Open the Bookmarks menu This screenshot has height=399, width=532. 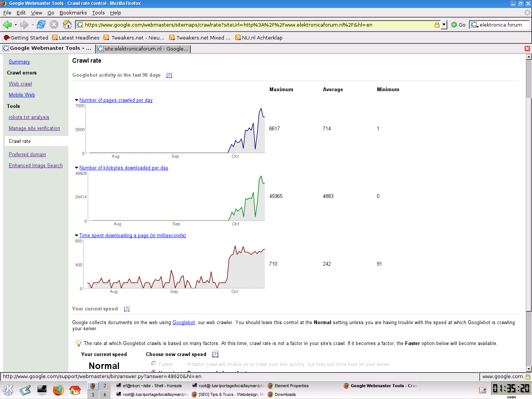[73, 13]
